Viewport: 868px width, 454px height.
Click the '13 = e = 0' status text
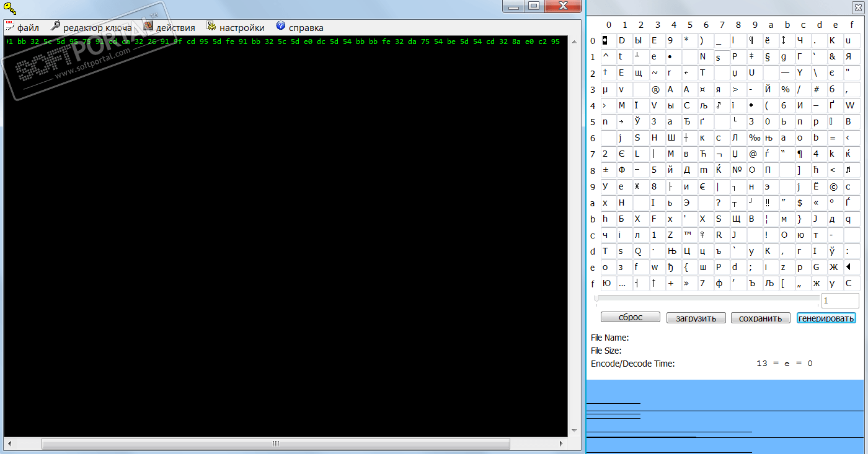(784, 364)
